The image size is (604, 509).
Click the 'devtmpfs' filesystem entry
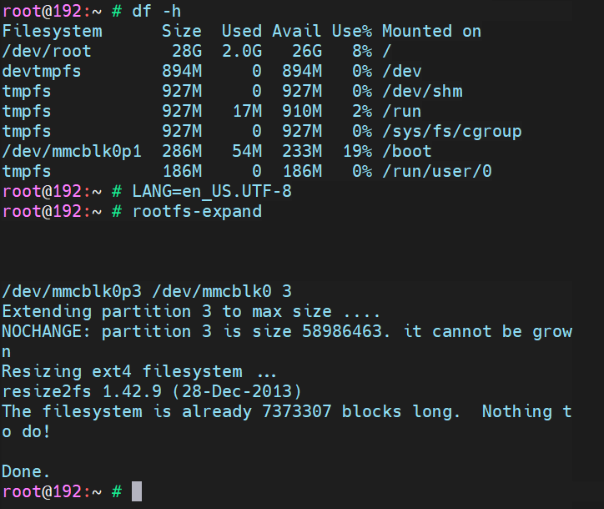[x=42, y=71]
